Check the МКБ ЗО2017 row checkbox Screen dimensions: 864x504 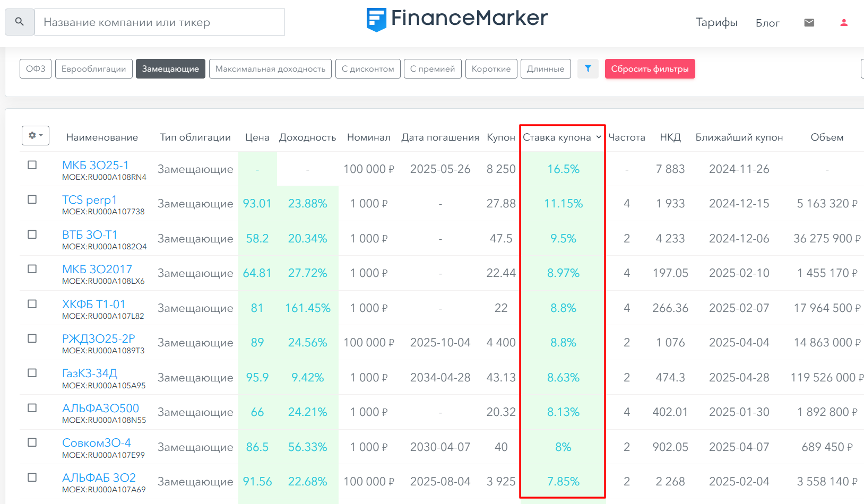coord(32,269)
